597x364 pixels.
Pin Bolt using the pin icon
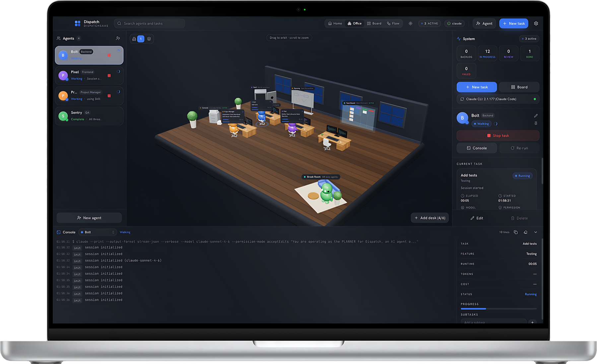tap(536, 123)
